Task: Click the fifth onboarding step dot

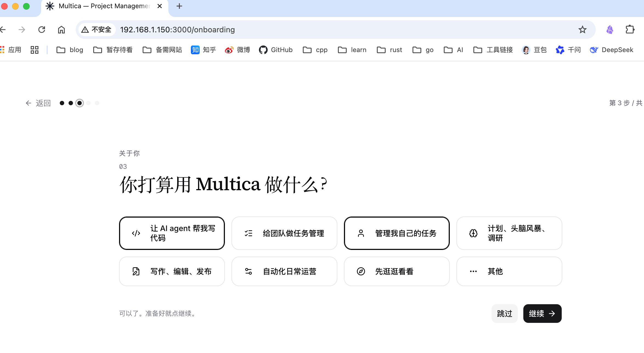Action: pos(97,103)
